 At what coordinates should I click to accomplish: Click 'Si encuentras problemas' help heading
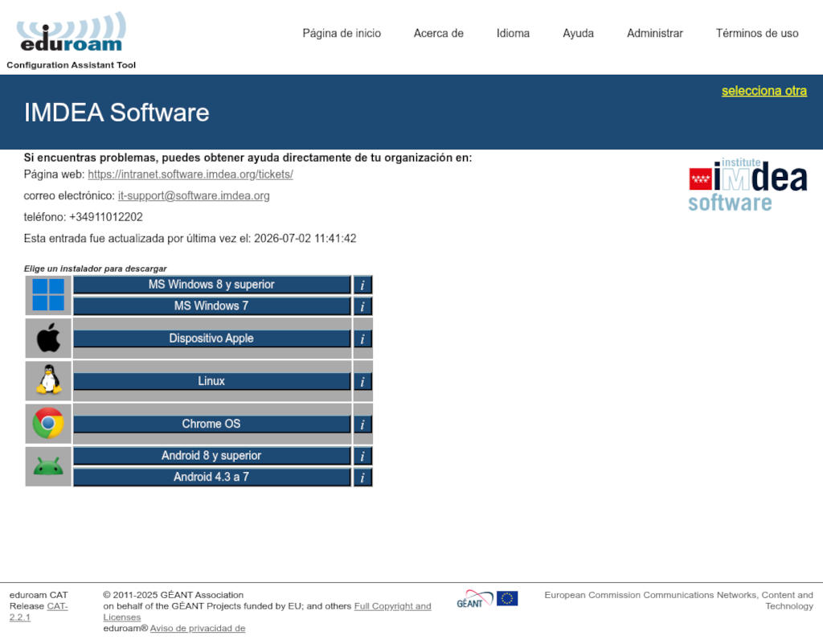[248, 158]
